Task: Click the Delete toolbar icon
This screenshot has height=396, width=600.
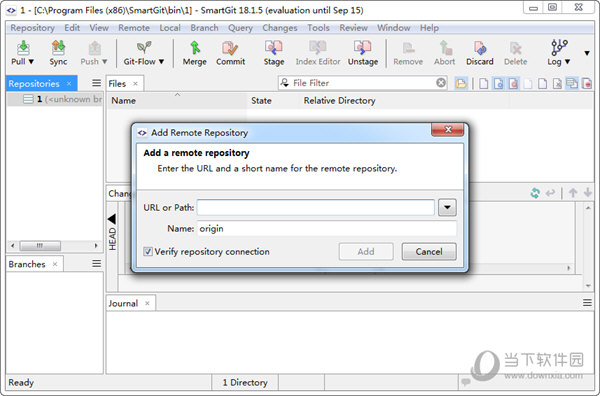Action: point(515,48)
